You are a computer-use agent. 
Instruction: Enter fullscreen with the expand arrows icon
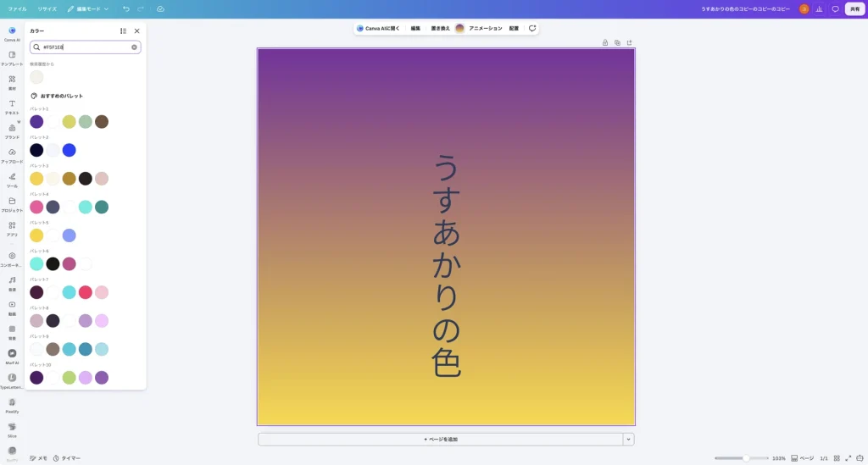848,458
